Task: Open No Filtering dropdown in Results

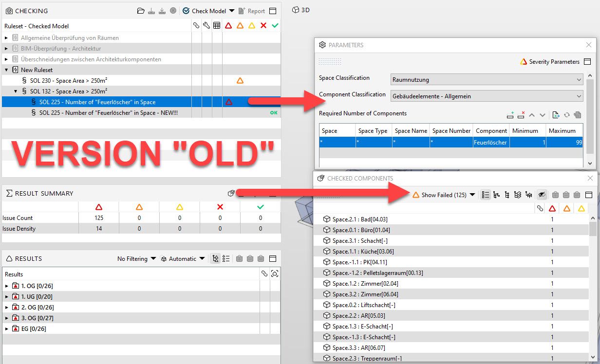Action: coord(137,258)
